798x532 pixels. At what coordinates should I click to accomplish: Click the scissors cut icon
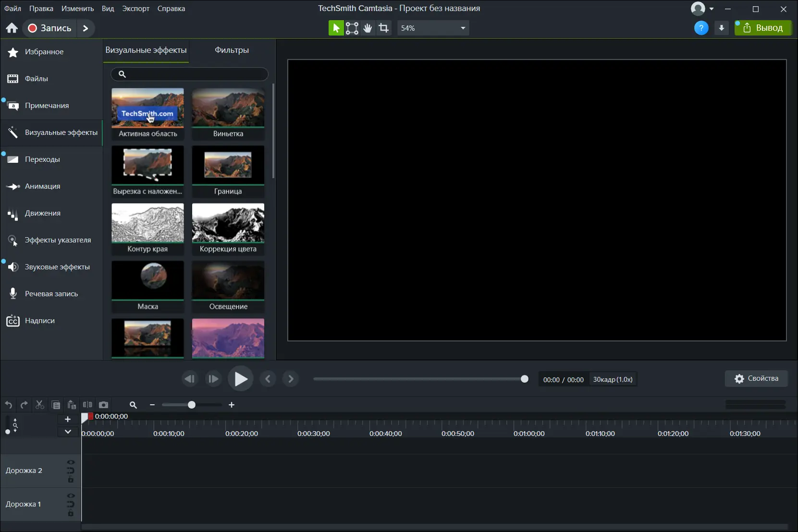click(40, 405)
